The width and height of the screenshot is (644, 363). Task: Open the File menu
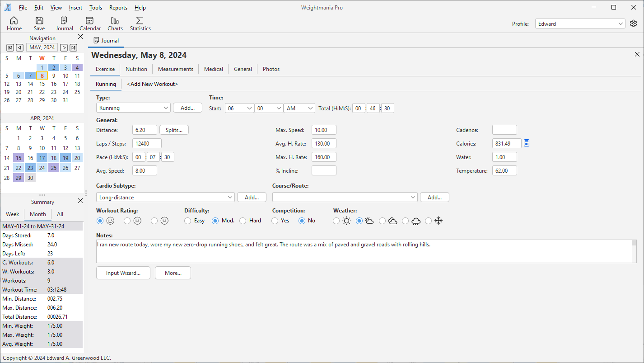click(x=23, y=8)
